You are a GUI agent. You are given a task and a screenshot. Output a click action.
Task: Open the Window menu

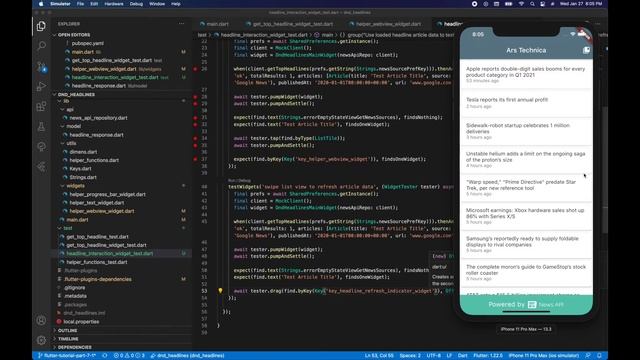click(157, 4)
